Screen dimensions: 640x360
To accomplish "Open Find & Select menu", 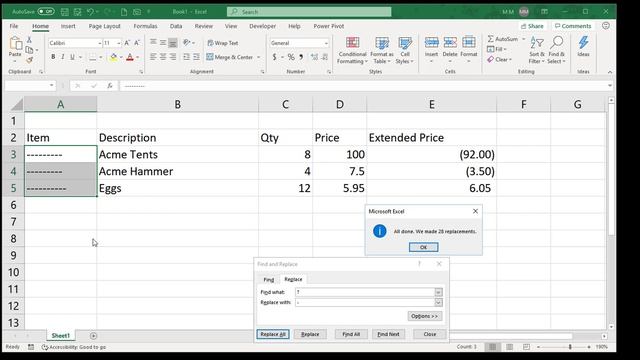I will [556, 50].
